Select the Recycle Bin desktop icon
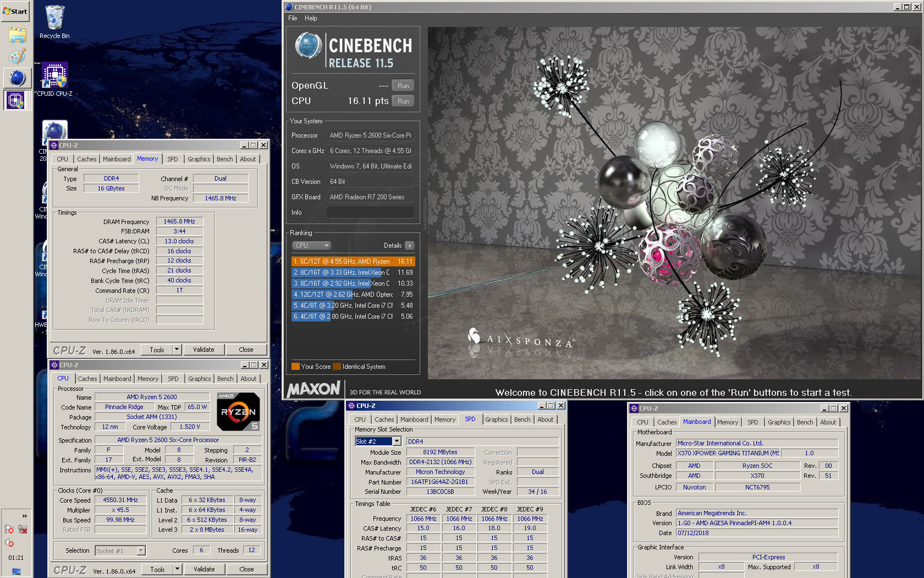The width and height of the screenshot is (924, 578). (54, 22)
